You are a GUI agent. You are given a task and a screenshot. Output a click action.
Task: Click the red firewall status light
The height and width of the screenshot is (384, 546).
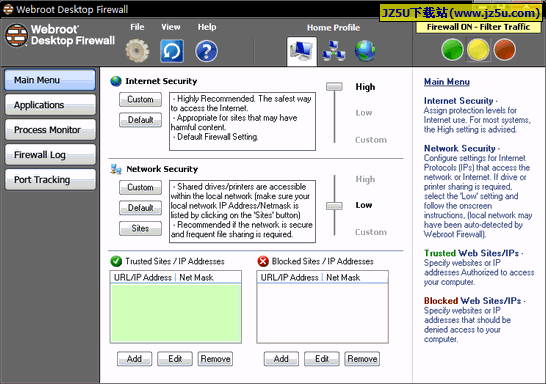(504, 50)
